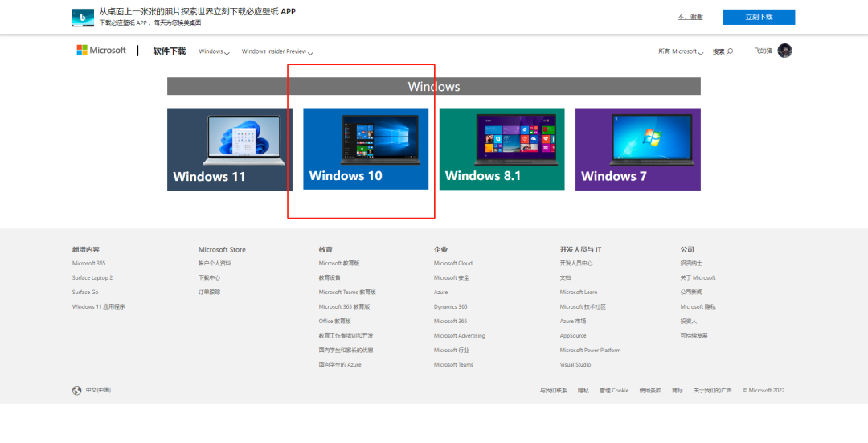The width and height of the screenshot is (868, 443).
Task: Open 教育设备 link
Action: 330,278
